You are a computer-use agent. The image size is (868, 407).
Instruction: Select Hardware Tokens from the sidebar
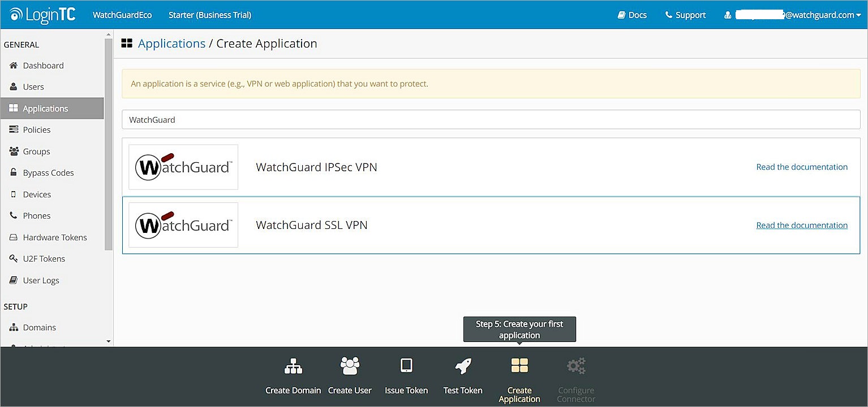[54, 237]
